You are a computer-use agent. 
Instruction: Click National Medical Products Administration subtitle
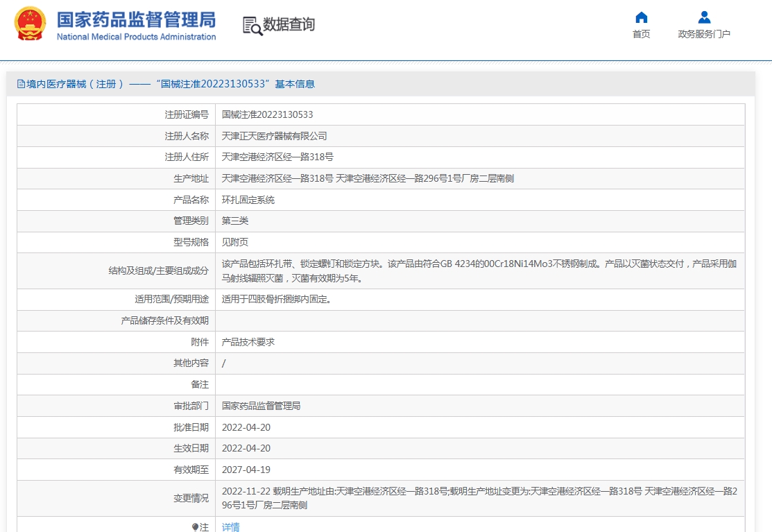(x=137, y=37)
